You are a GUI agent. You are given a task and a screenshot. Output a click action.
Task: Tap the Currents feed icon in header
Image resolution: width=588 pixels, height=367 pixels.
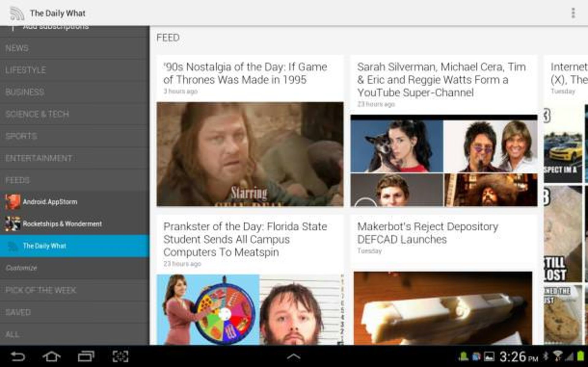click(x=17, y=13)
